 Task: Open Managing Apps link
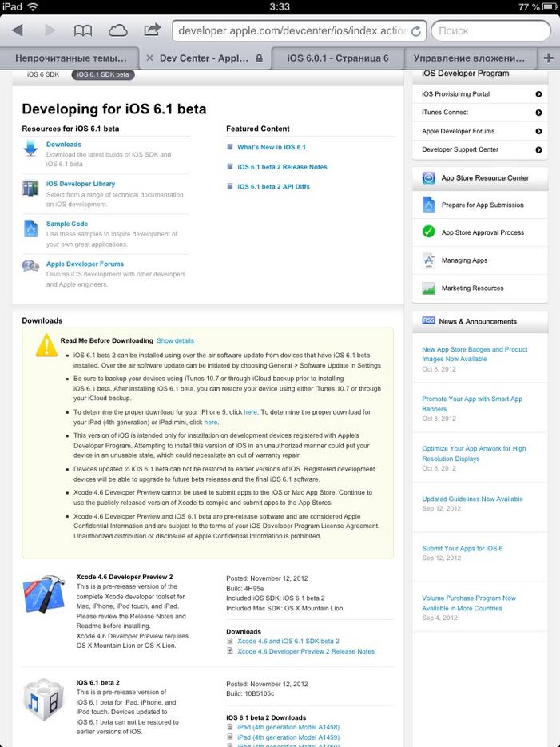coord(464,260)
